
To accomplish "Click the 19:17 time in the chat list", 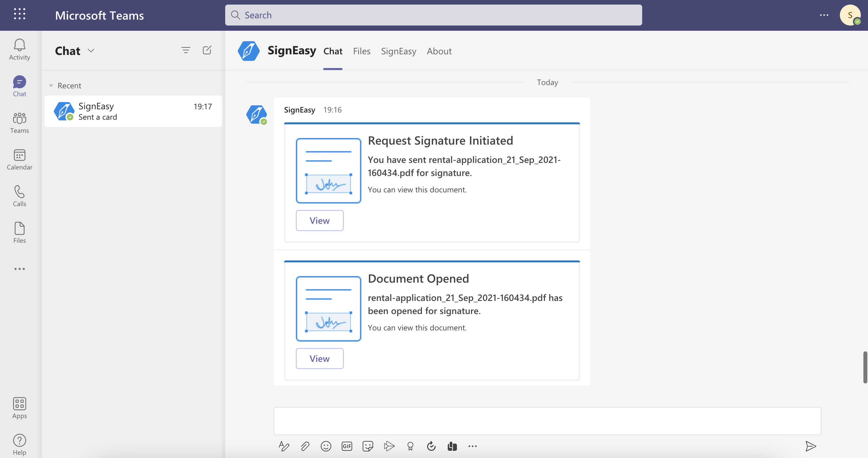I will 203,106.
